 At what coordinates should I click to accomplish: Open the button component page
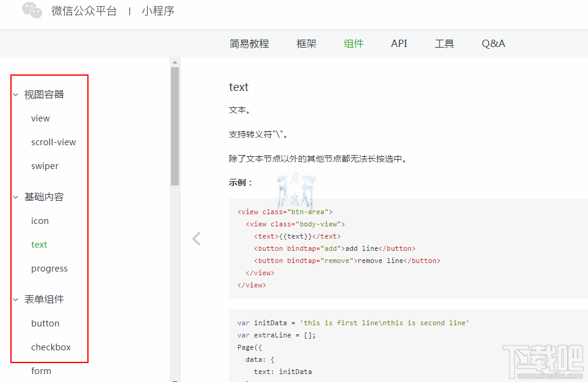45,323
